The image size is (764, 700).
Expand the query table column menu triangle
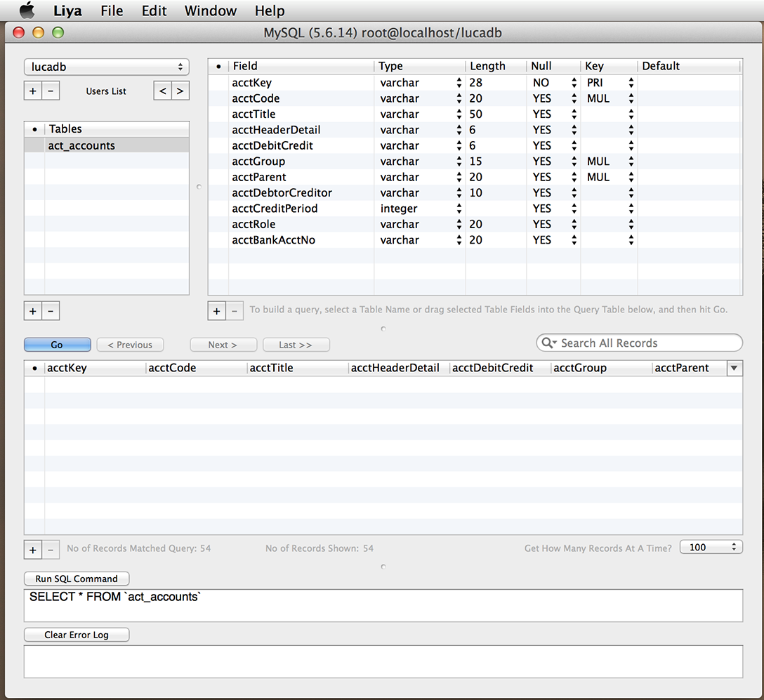[x=735, y=368]
